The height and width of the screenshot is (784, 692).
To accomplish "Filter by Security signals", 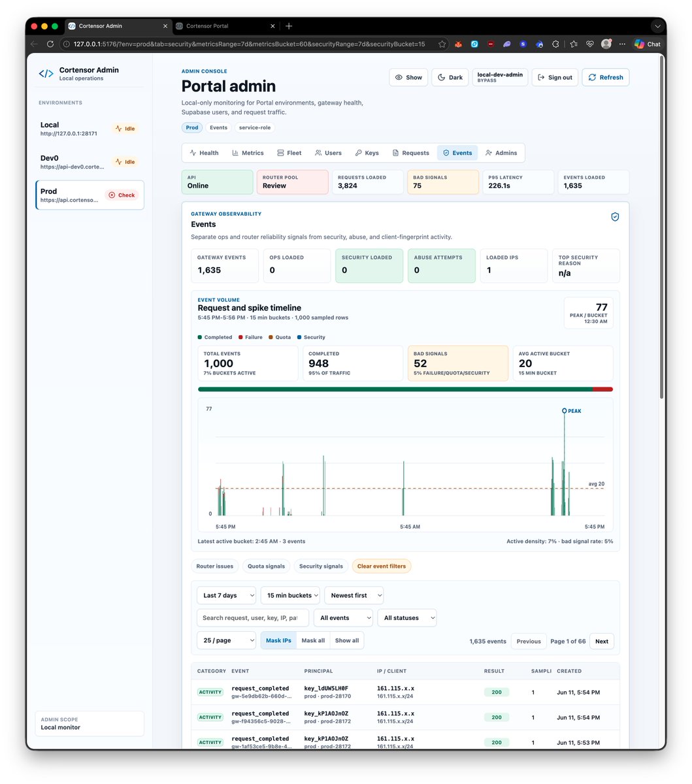I will (321, 566).
